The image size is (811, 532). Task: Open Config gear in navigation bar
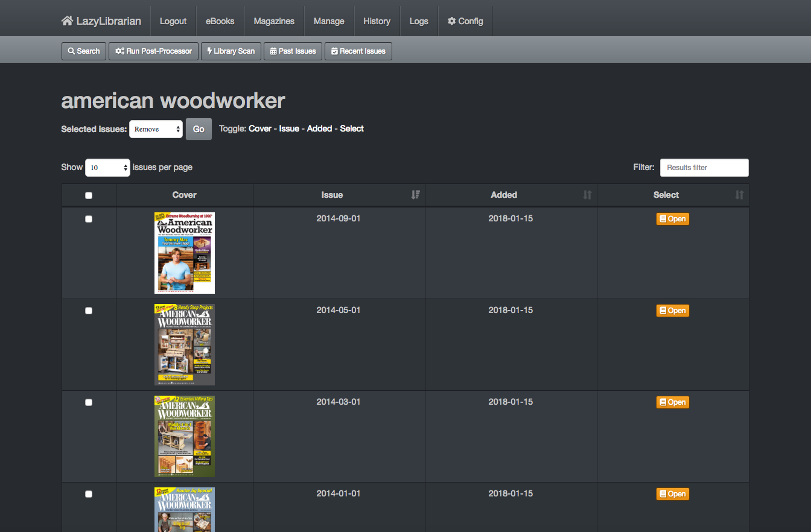point(465,21)
